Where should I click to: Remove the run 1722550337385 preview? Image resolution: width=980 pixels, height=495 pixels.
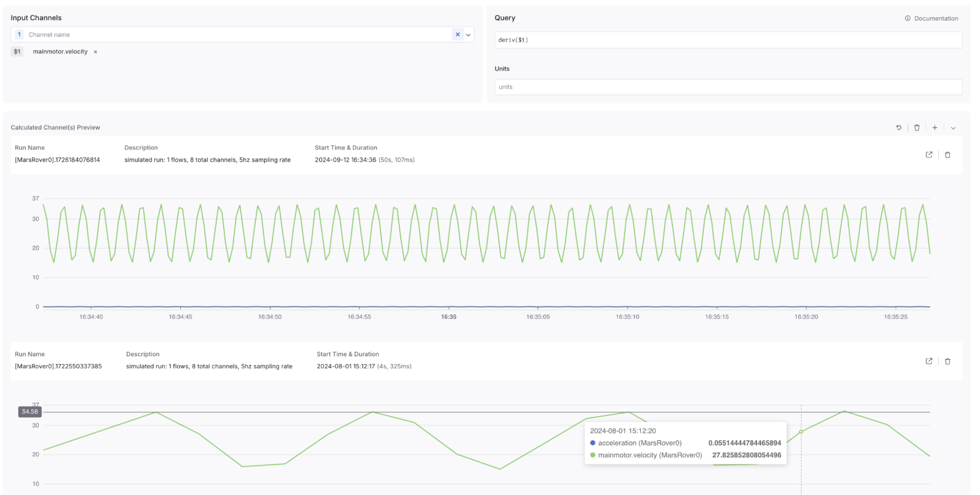[x=947, y=361]
